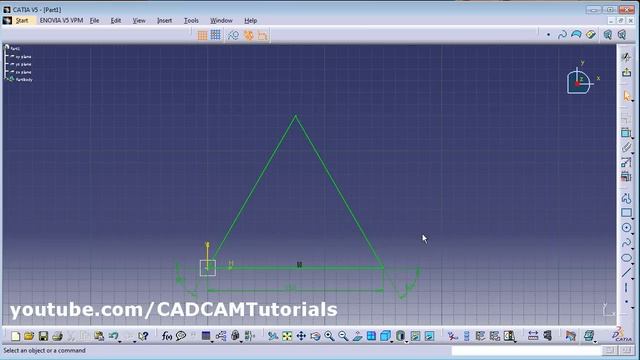This screenshot has width=640, height=360.
Task: Select the Rectangle profile tool
Action: click(627, 213)
